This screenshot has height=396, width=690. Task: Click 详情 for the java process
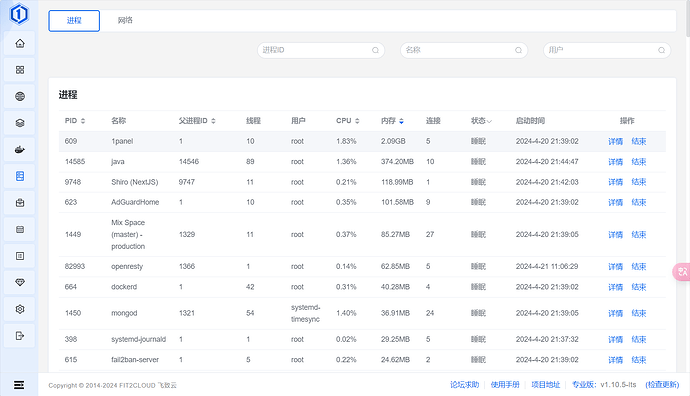(615, 162)
